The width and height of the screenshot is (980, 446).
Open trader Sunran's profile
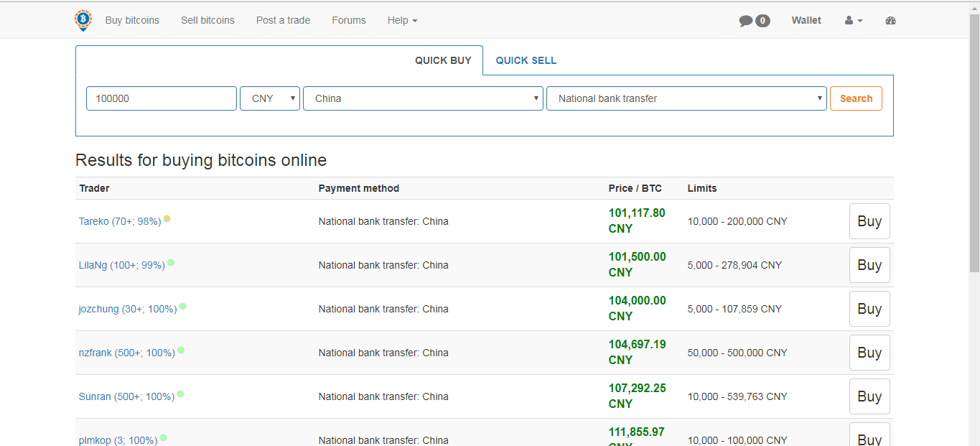(x=126, y=396)
